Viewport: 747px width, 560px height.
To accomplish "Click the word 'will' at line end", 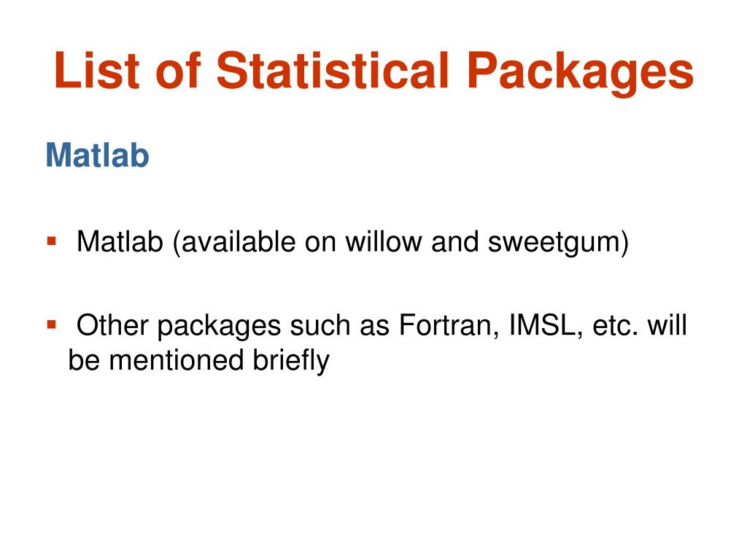I will (x=667, y=325).
